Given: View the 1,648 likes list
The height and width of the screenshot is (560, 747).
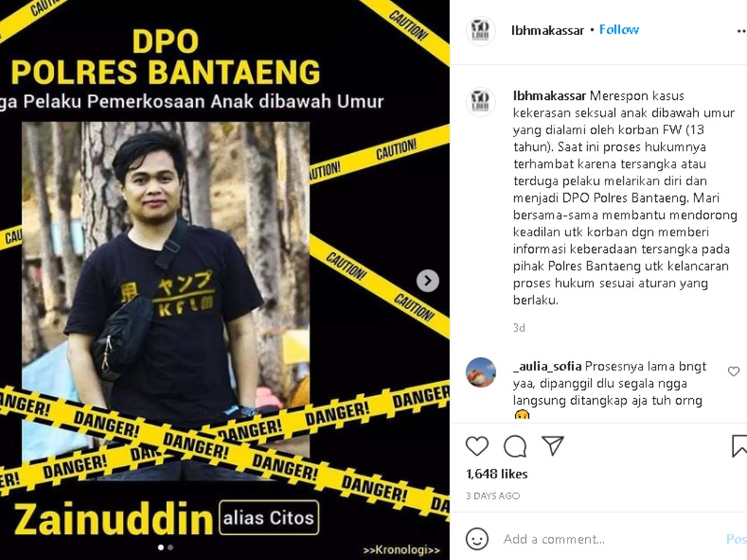Looking at the screenshot, I should click(496, 474).
